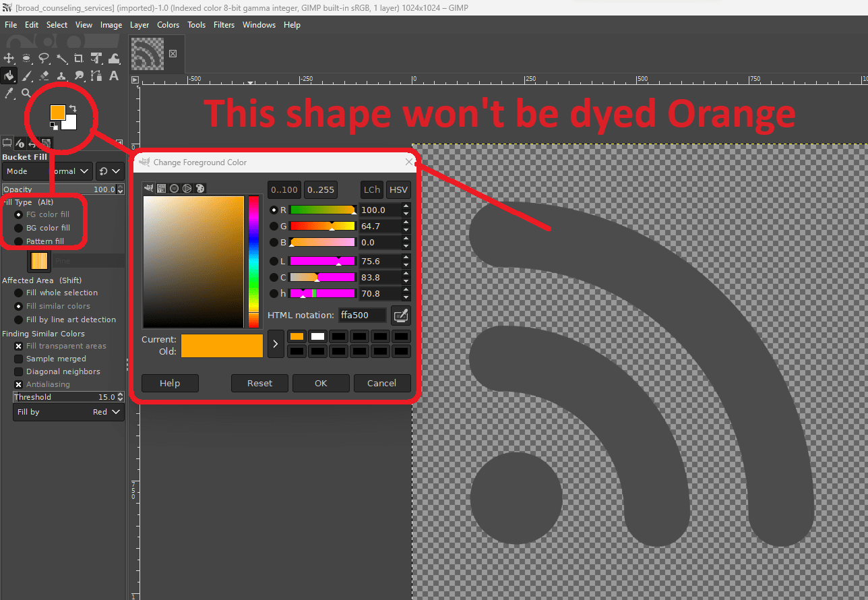Select the Unified Transform tool
The width and height of the screenshot is (868, 600).
pyautogui.click(x=96, y=59)
